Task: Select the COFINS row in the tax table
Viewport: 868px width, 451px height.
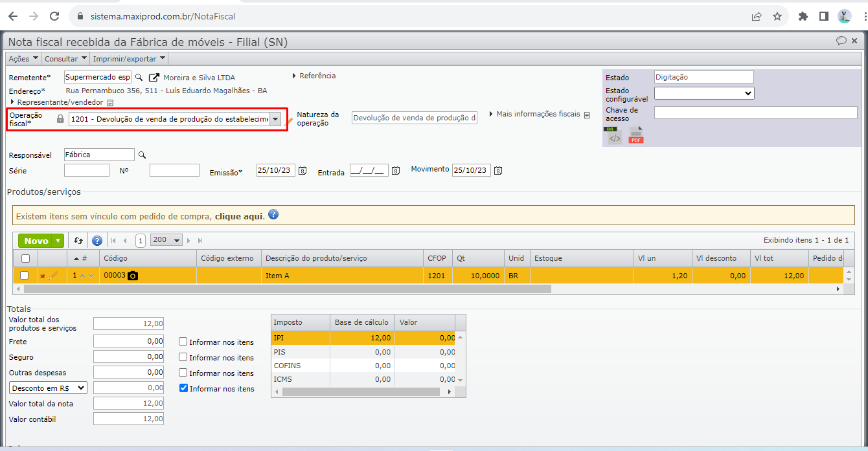Action: point(363,366)
